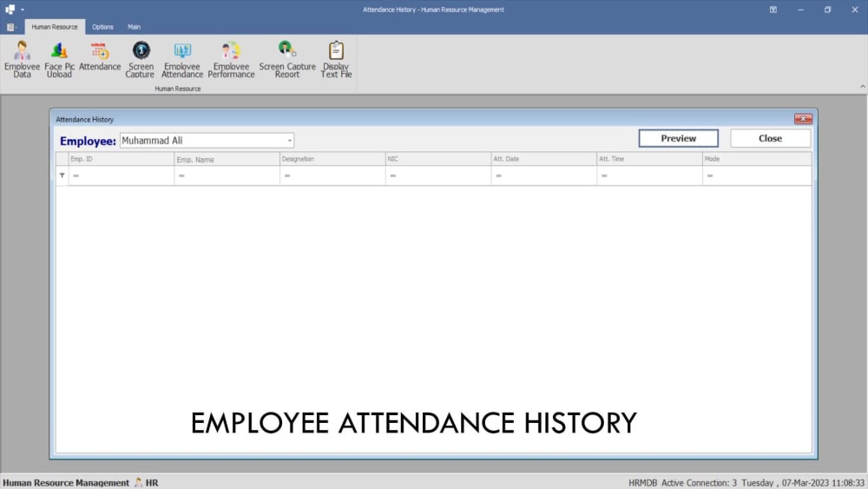This screenshot has height=489, width=868.
Task: Open the quick access dropdown arrow in title bar
Action: 23,10
